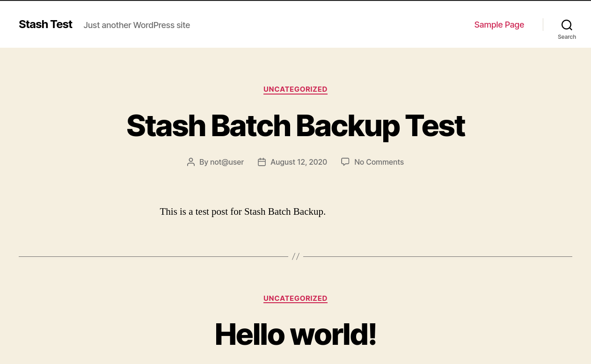Click the August 12, 2020 date link
Viewport: 591px width, 364px height.
[x=299, y=162]
